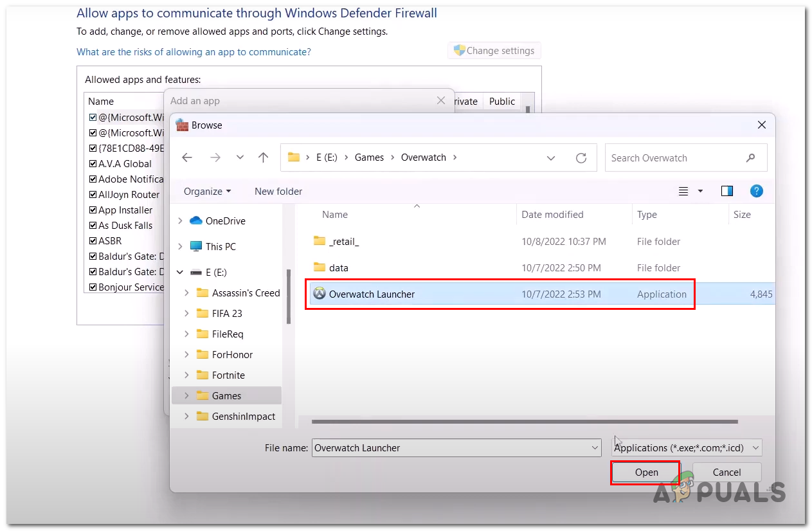Open the risks of allowing an app link
Screen dimensions: 812x531
194,51
